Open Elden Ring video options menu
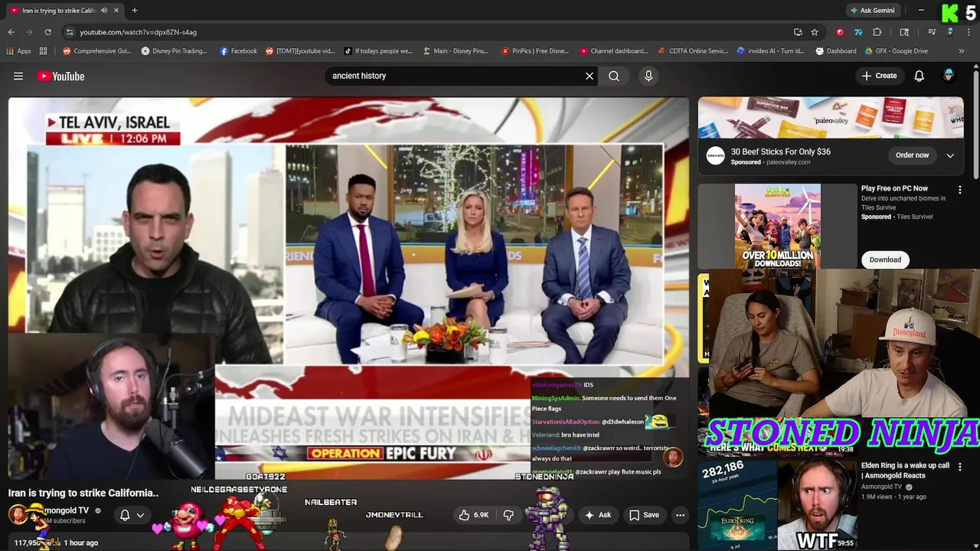 click(x=960, y=466)
